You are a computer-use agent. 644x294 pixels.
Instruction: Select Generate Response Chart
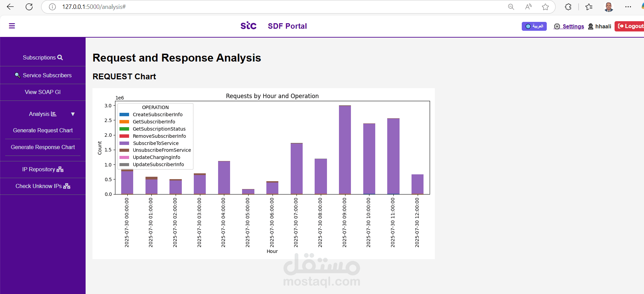(43, 147)
